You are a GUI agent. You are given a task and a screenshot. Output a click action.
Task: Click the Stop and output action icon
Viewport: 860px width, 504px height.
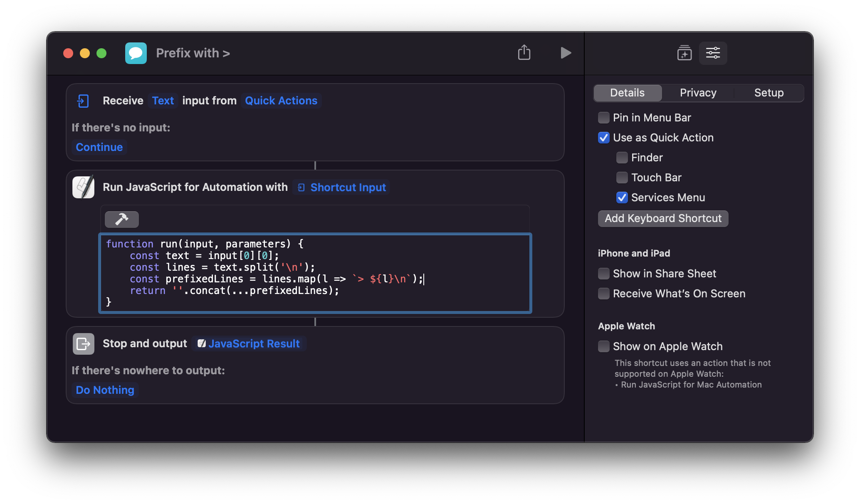[x=84, y=343]
